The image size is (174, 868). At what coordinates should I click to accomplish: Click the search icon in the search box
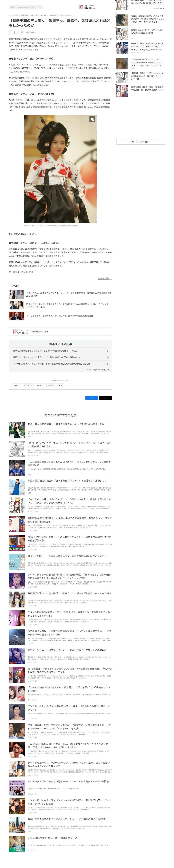[x=40, y=7]
